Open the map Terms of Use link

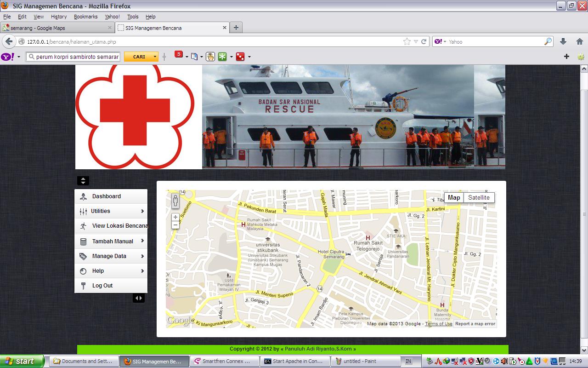point(438,324)
